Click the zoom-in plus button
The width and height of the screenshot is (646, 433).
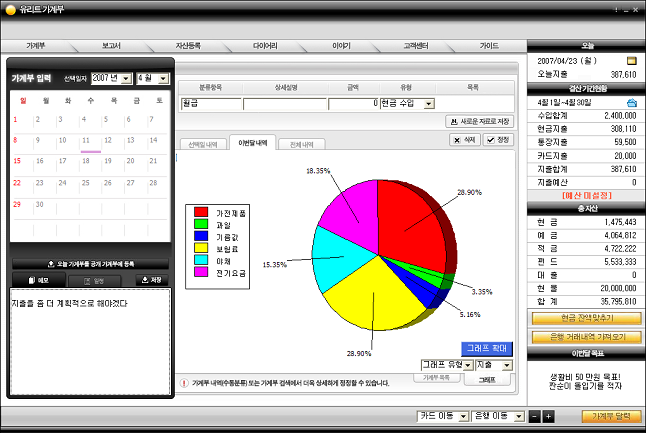548,417
